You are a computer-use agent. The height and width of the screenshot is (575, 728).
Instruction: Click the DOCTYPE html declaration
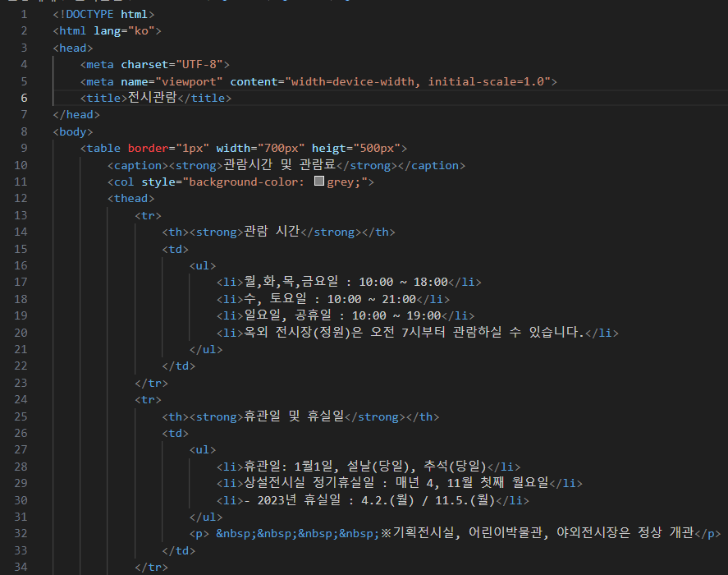click(103, 15)
